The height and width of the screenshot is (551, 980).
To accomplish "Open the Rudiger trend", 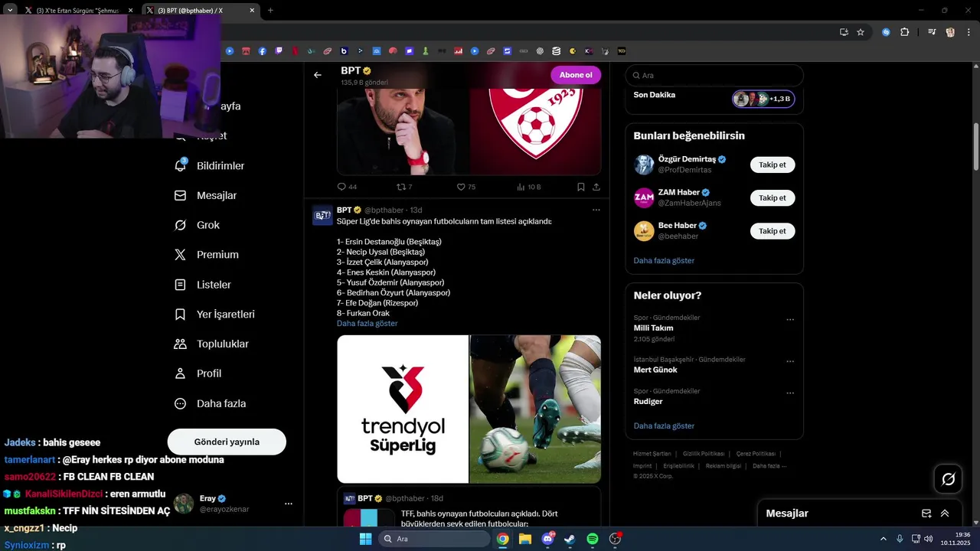I will tap(648, 401).
